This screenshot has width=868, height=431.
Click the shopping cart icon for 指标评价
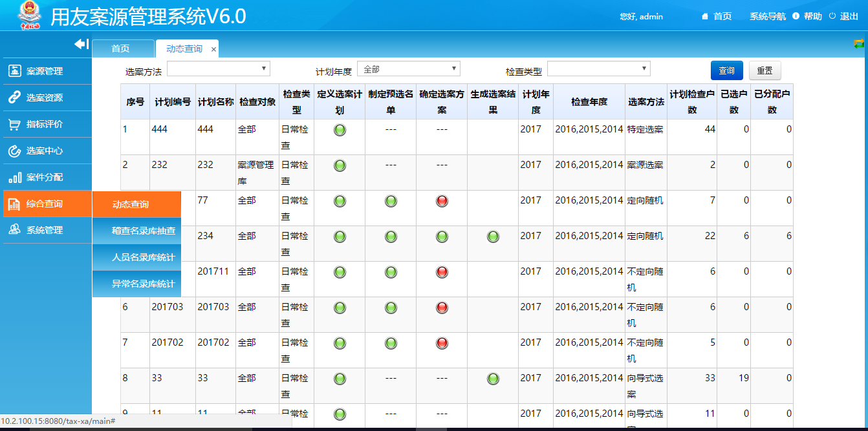pyautogui.click(x=14, y=124)
